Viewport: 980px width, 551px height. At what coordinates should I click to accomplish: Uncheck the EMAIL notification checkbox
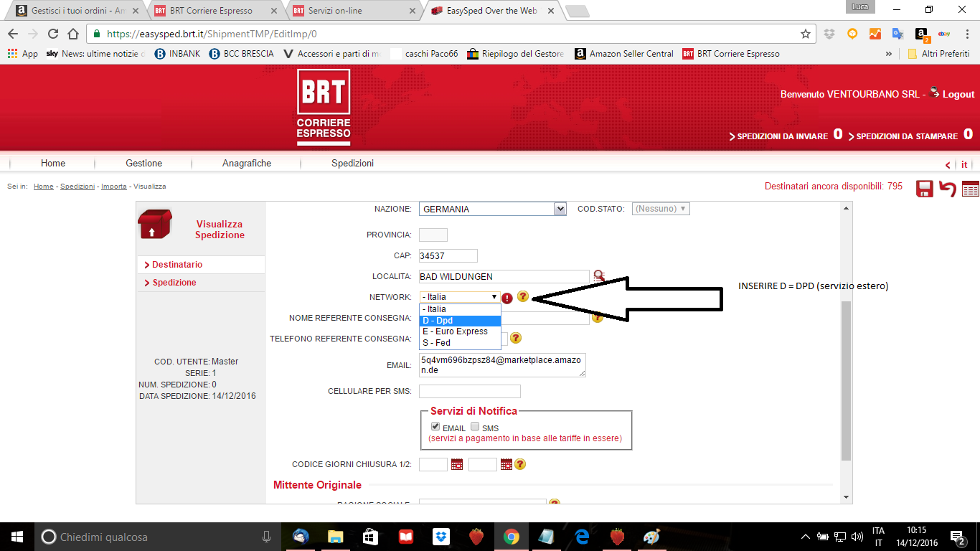coord(435,427)
